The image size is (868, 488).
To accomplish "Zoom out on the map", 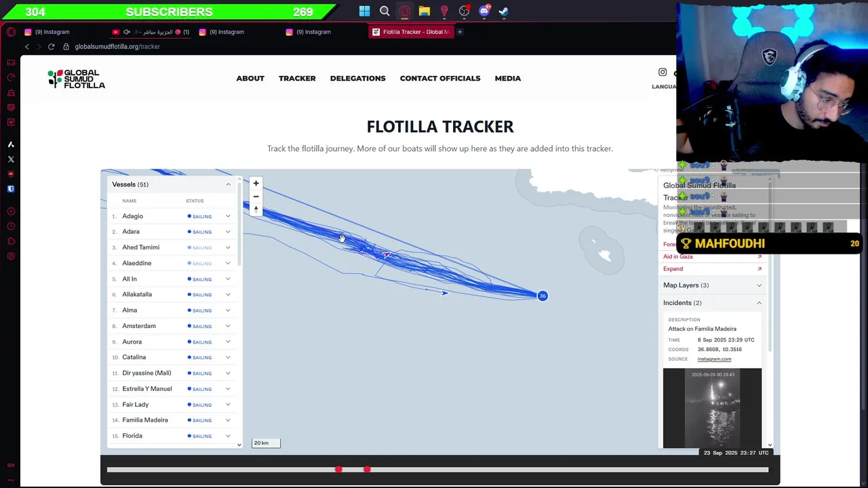I will (x=256, y=197).
